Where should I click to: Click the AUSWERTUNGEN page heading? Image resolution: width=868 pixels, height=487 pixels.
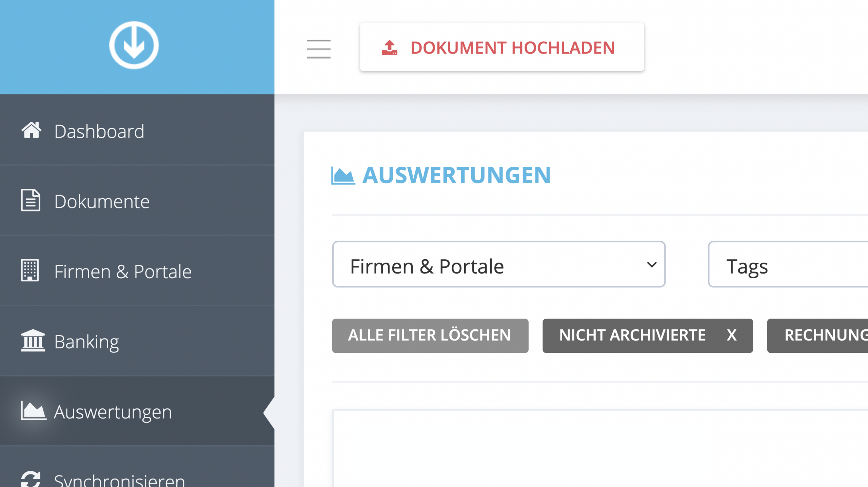(457, 175)
